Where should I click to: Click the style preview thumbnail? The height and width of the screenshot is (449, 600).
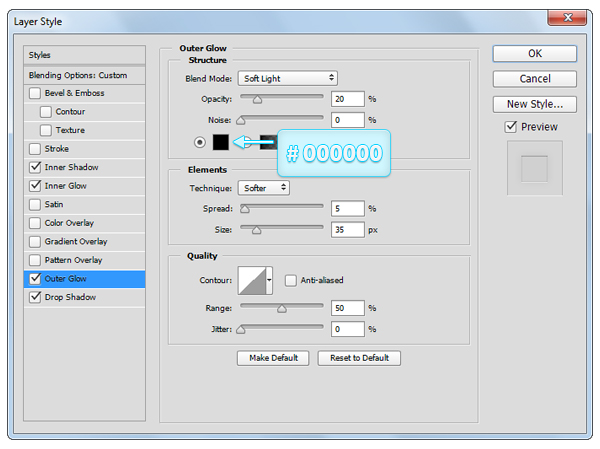click(534, 168)
